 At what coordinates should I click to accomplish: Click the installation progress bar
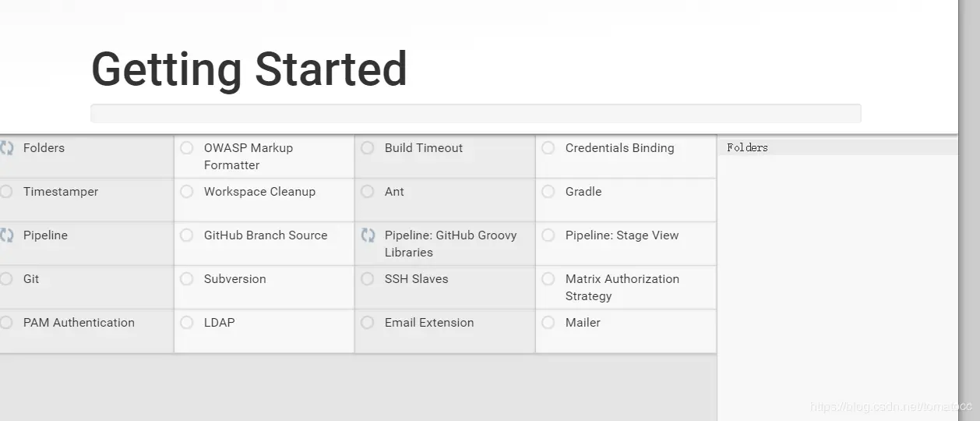(475, 114)
